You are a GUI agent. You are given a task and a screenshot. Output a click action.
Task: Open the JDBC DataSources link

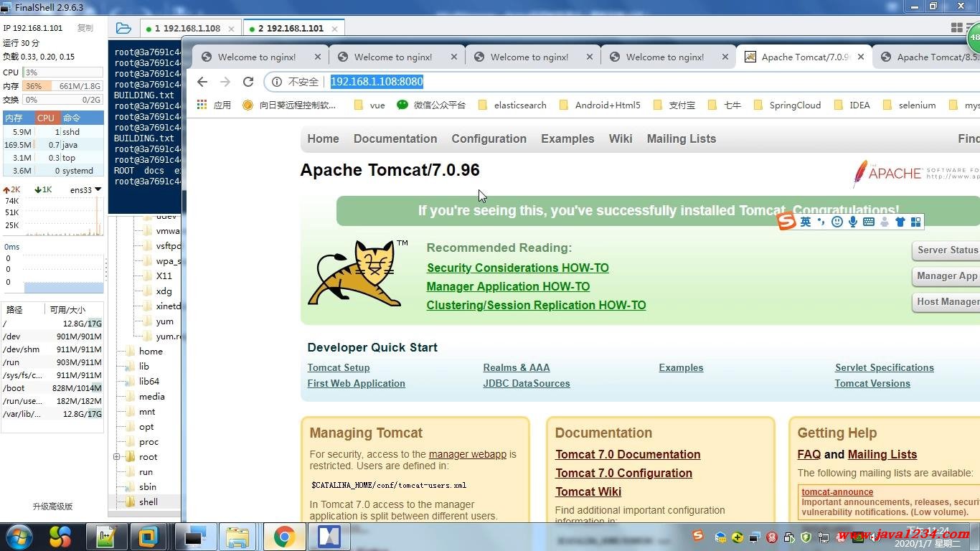(527, 383)
